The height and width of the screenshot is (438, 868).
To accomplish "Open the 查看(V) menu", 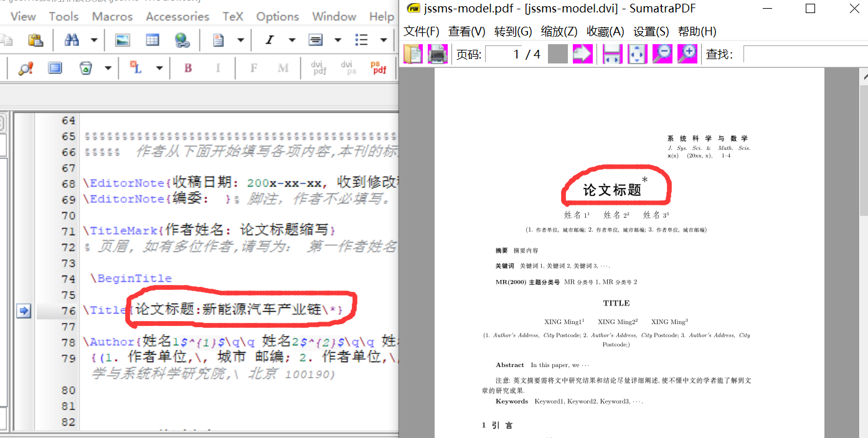I will click(x=467, y=31).
